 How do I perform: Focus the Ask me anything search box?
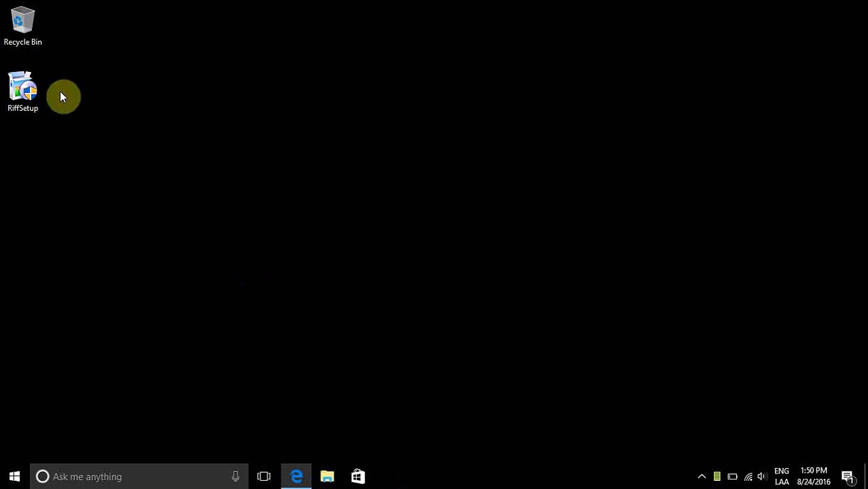click(139, 477)
